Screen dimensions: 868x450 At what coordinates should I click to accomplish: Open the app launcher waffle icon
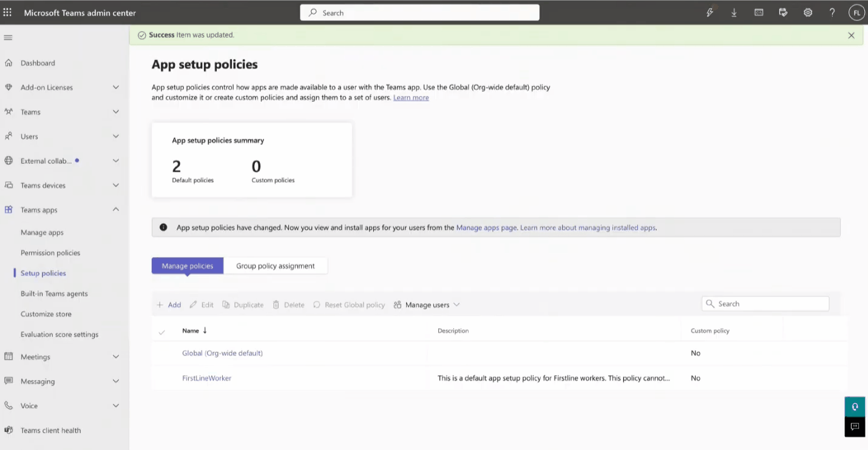pyautogui.click(x=8, y=12)
